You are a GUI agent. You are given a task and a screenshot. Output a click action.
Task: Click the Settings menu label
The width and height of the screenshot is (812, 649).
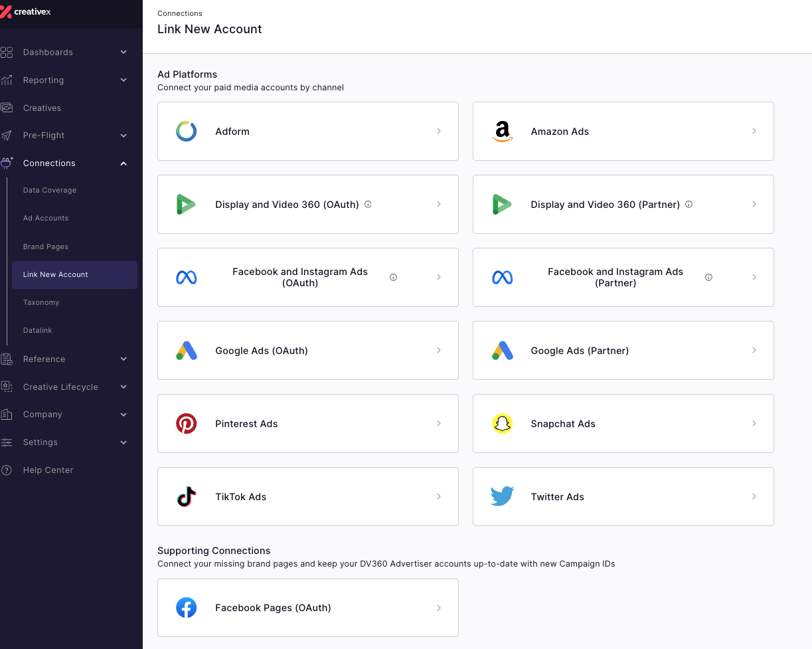point(41,442)
